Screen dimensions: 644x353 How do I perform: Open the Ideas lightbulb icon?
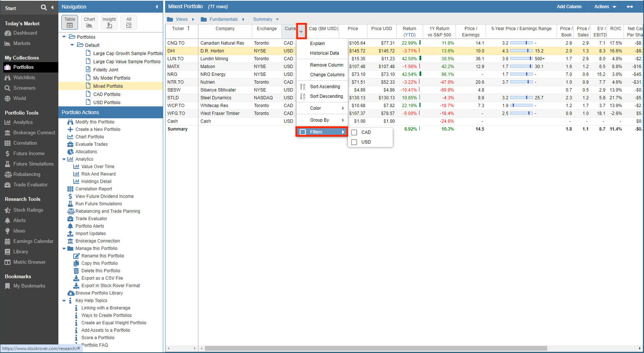coord(7,231)
